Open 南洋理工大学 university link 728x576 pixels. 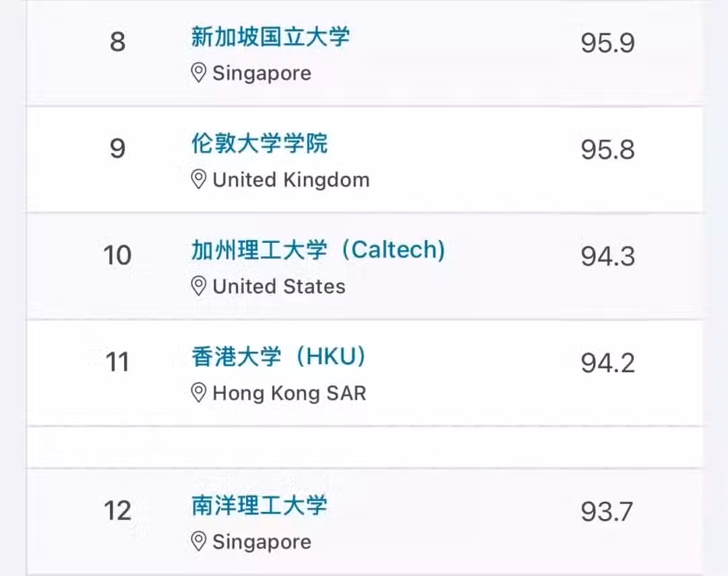[x=260, y=505]
